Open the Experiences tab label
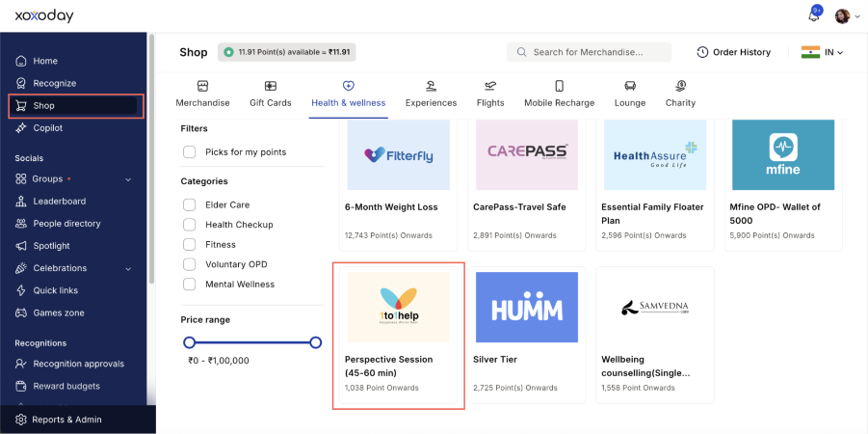The image size is (868, 434). pyautogui.click(x=431, y=102)
